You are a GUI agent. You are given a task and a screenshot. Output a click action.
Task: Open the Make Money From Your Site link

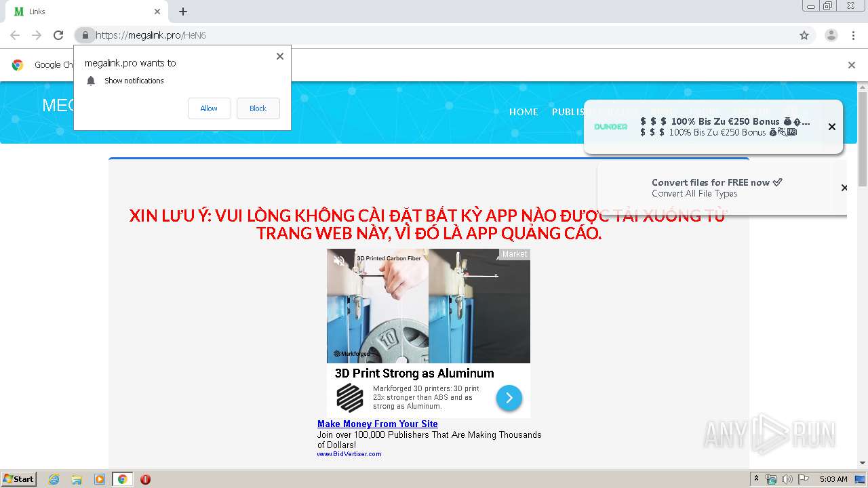click(378, 424)
